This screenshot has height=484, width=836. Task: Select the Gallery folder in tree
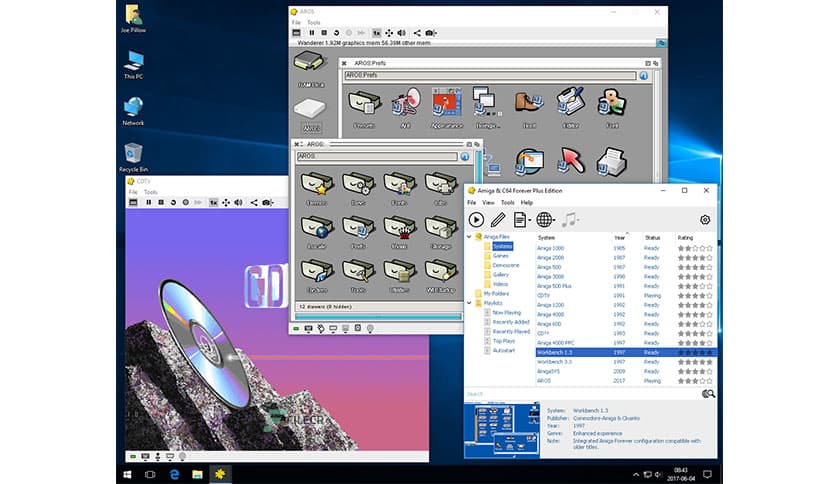click(x=501, y=275)
